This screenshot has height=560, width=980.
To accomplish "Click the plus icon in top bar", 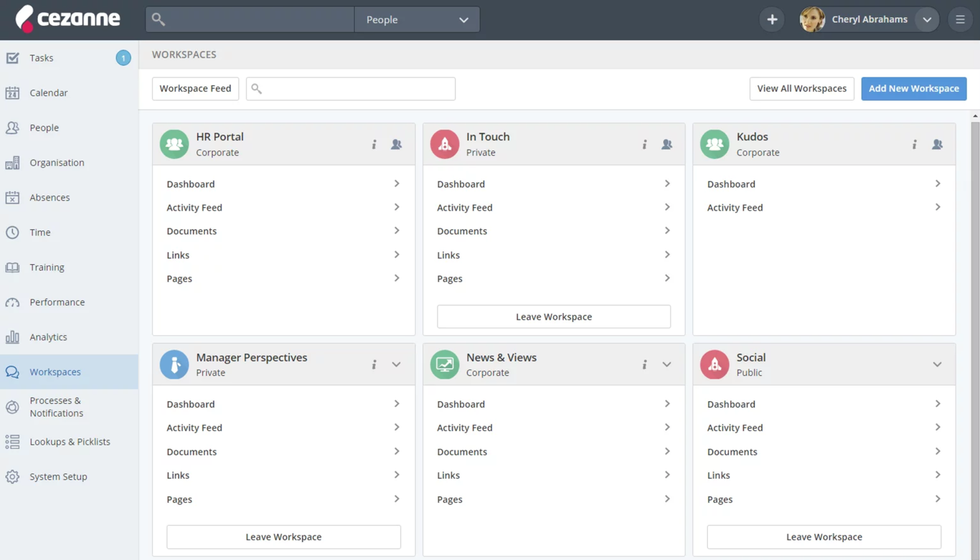I will tap(772, 20).
